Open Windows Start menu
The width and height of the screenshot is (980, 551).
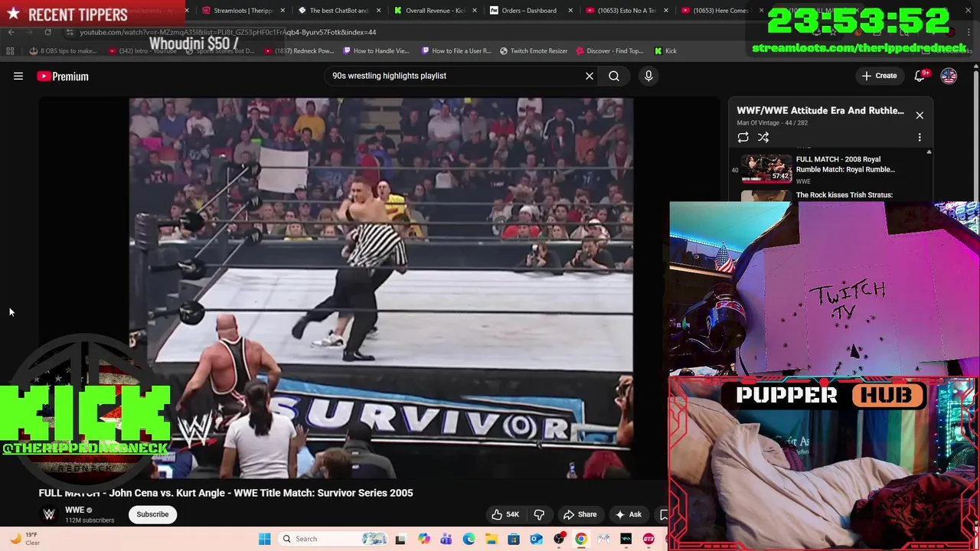point(264,539)
